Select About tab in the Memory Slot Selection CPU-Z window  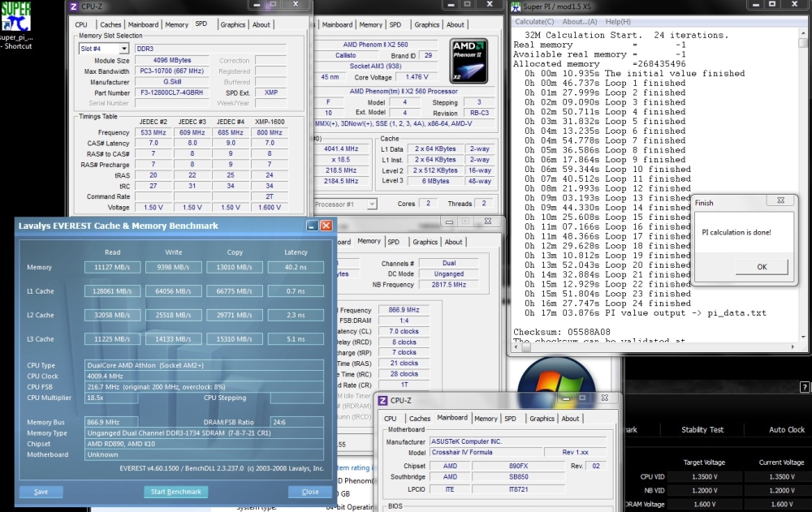[x=261, y=25]
